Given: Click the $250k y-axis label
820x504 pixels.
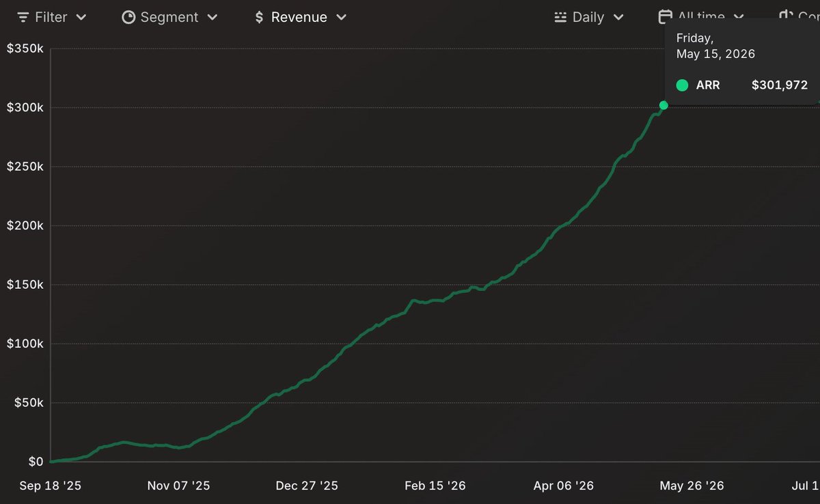Looking at the screenshot, I should click(25, 167).
